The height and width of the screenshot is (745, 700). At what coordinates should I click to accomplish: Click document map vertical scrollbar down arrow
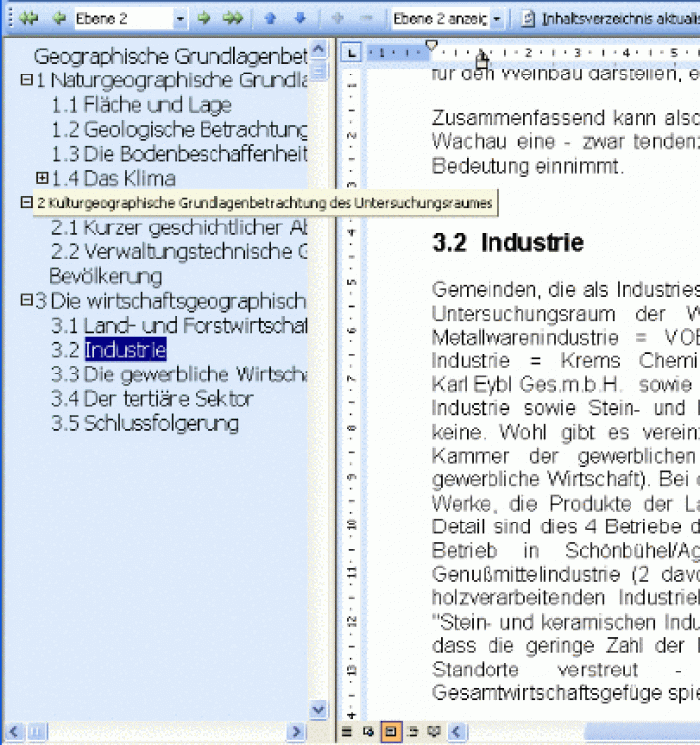(x=318, y=710)
